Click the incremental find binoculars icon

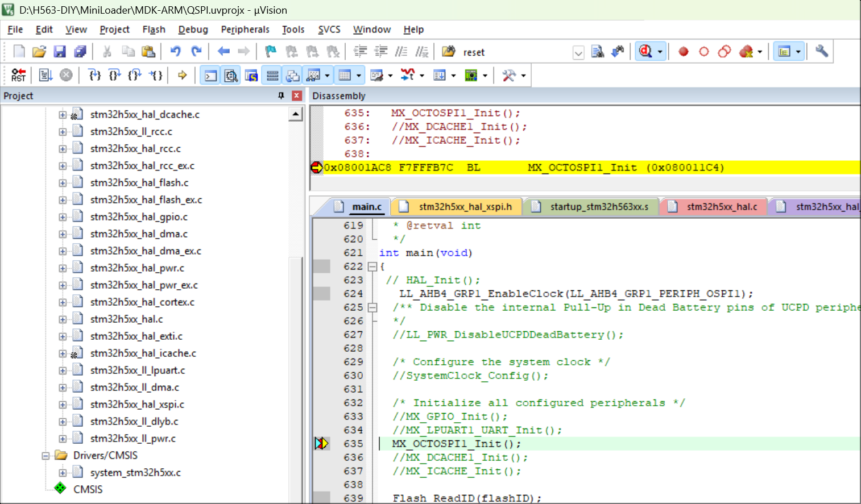coord(618,52)
